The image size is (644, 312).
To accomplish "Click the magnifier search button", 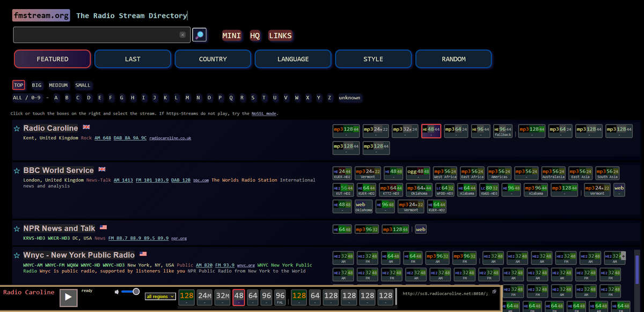I will (x=200, y=35).
